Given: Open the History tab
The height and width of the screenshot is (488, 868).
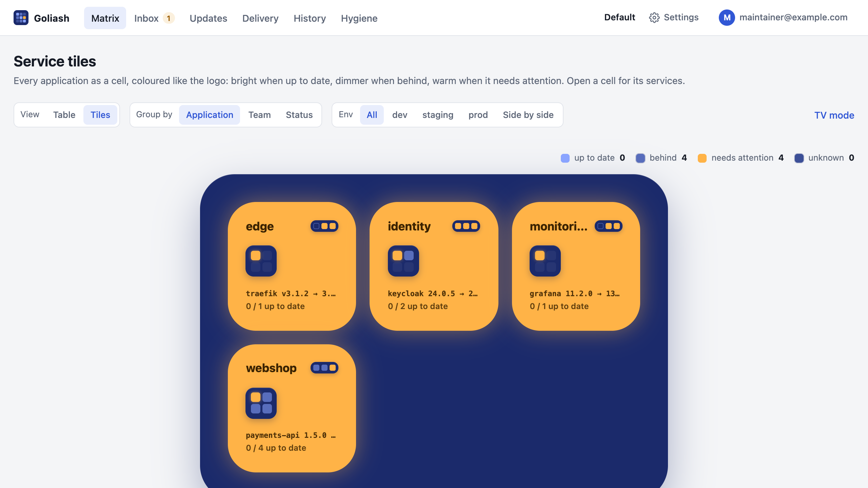Looking at the screenshot, I should pos(310,18).
